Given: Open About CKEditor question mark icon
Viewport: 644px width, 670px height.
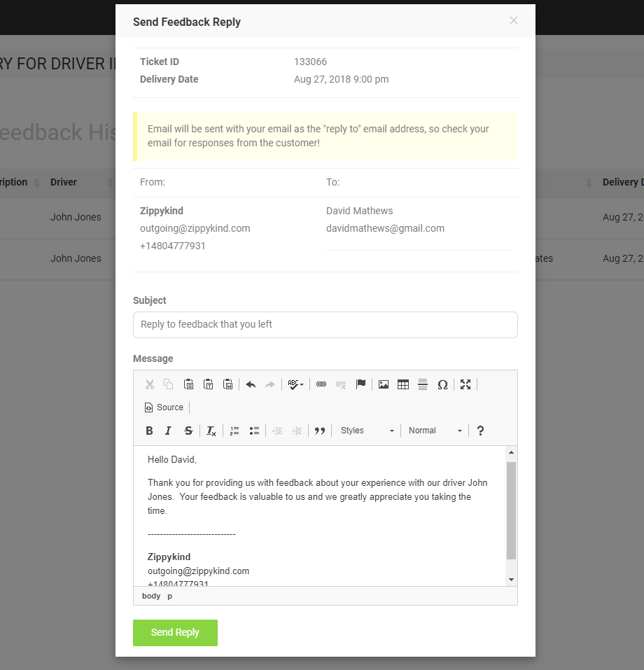Looking at the screenshot, I should (480, 431).
